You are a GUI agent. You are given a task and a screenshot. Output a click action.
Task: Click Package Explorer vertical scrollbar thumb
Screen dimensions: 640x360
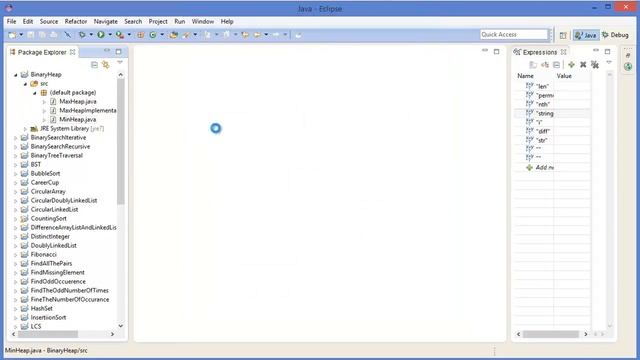coord(120,141)
